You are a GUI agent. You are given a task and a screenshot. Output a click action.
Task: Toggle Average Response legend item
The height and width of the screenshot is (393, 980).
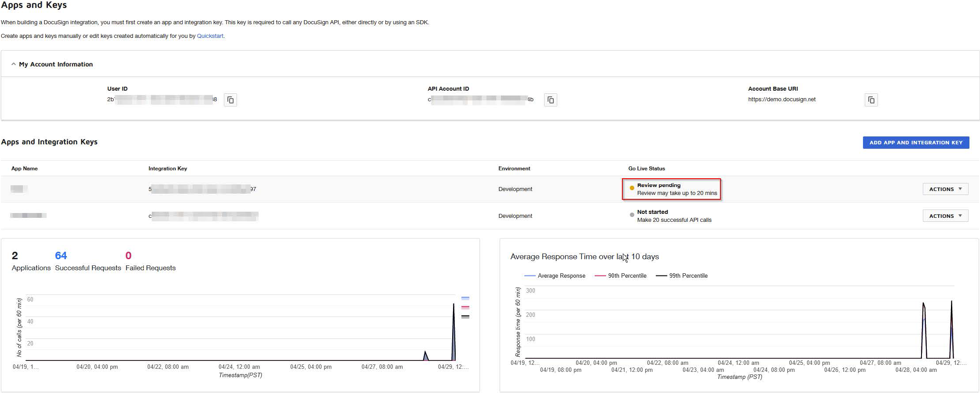click(555, 276)
